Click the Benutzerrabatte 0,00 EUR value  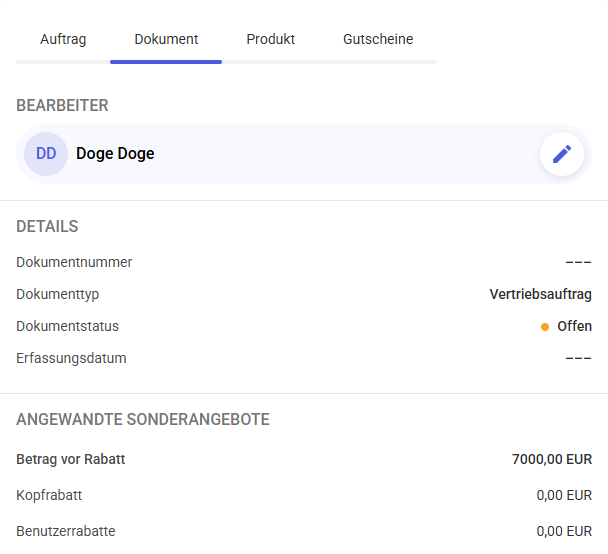(564, 531)
